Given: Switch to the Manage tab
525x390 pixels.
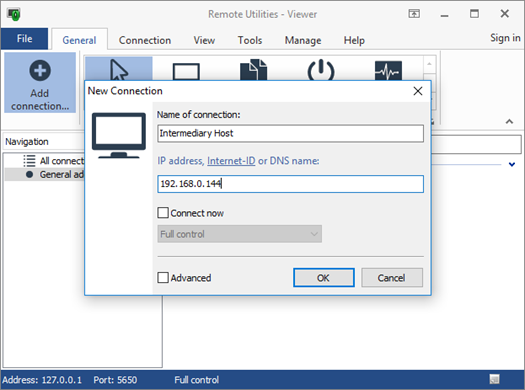Looking at the screenshot, I should (x=303, y=40).
